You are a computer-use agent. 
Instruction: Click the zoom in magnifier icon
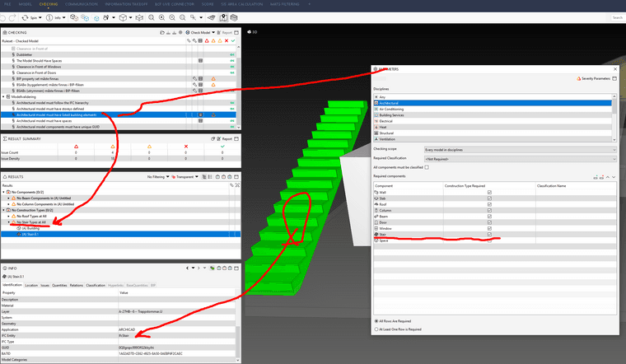pyautogui.click(x=161, y=17)
